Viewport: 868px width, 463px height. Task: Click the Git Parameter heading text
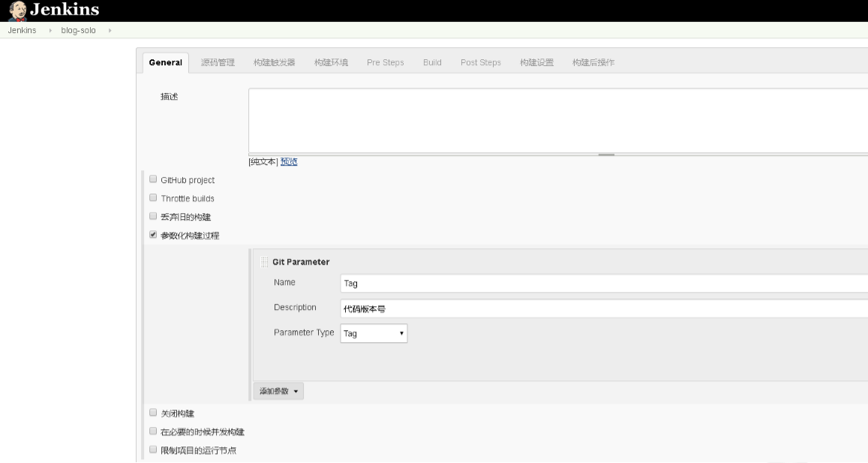click(301, 262)
